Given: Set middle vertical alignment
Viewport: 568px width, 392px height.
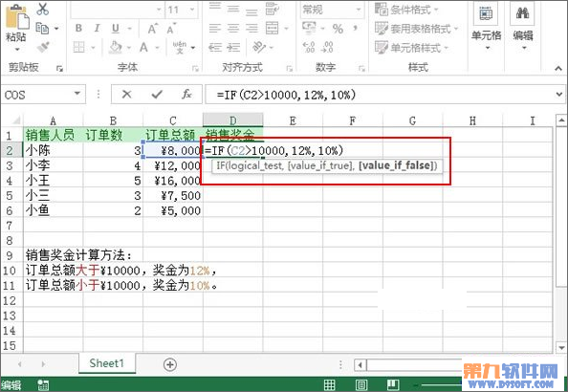Looking at the screenshot, I should point(233,9).
